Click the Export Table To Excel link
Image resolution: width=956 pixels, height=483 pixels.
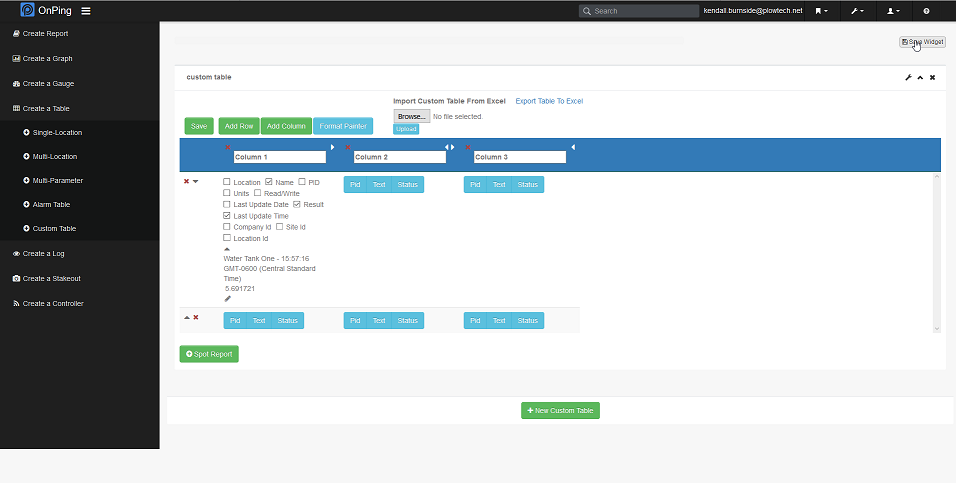pos(549,101)
